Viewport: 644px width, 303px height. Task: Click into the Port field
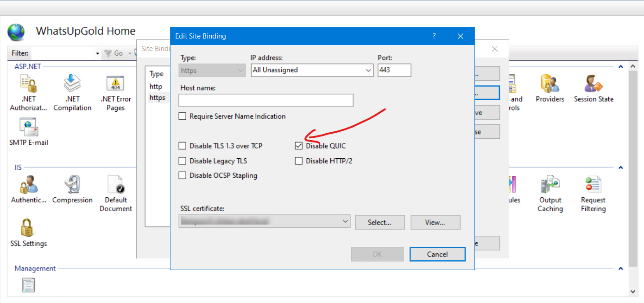pos(394,70)
